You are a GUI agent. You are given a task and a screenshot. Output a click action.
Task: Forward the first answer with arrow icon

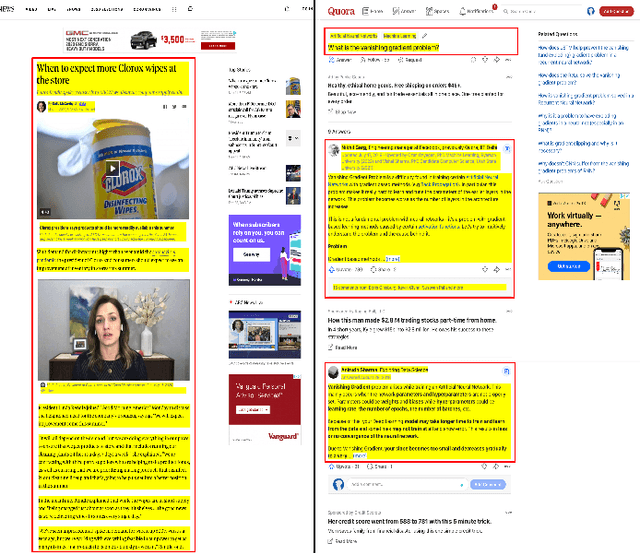497,269
